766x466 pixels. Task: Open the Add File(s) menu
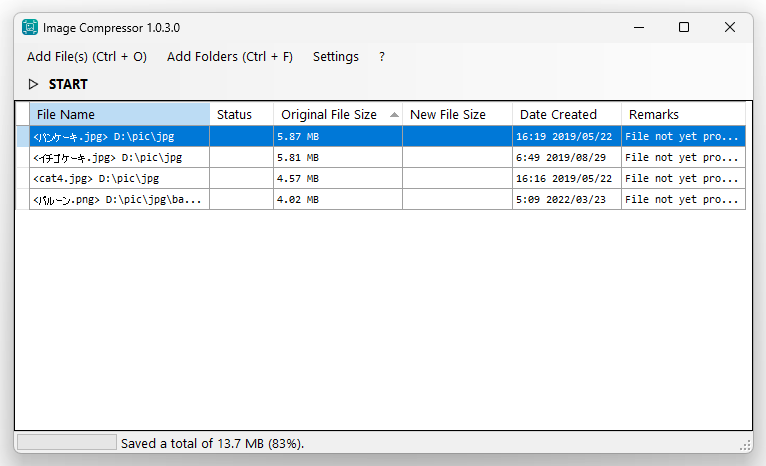pos(87,57)
